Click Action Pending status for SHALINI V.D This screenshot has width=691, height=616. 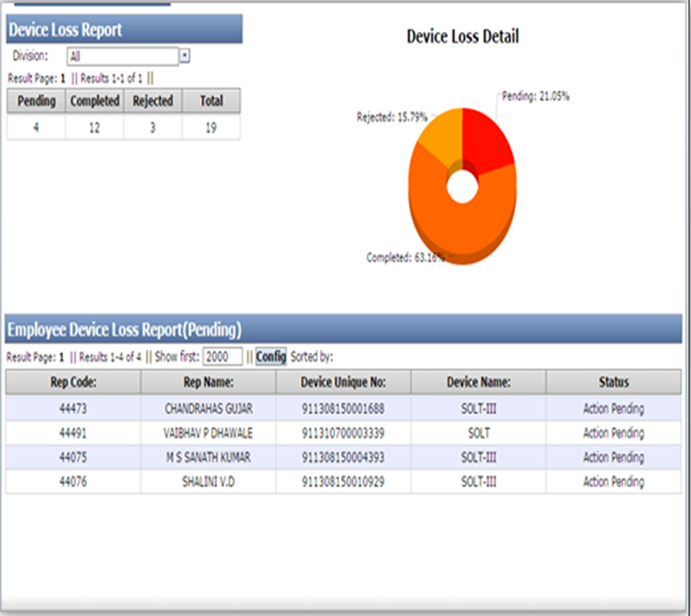[613, 482]
